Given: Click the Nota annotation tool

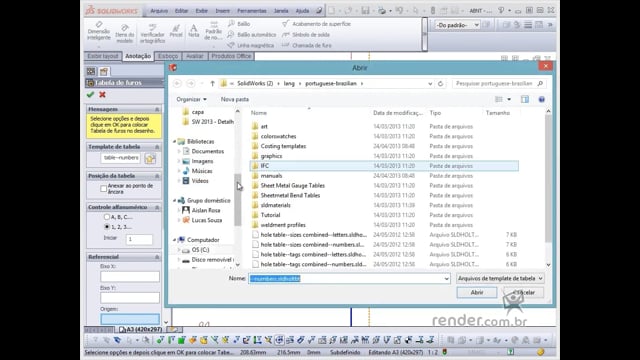Looking at the screenshot, I should click(193, 31).
